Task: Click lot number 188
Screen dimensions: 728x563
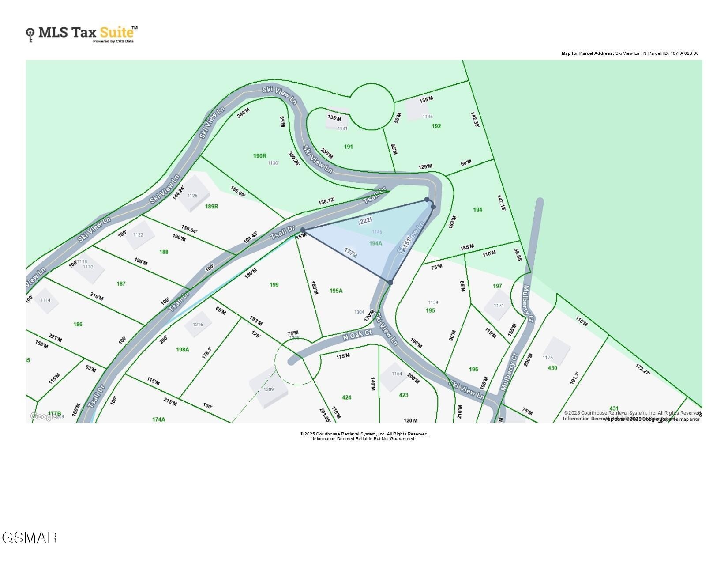Action: [164, 252]
